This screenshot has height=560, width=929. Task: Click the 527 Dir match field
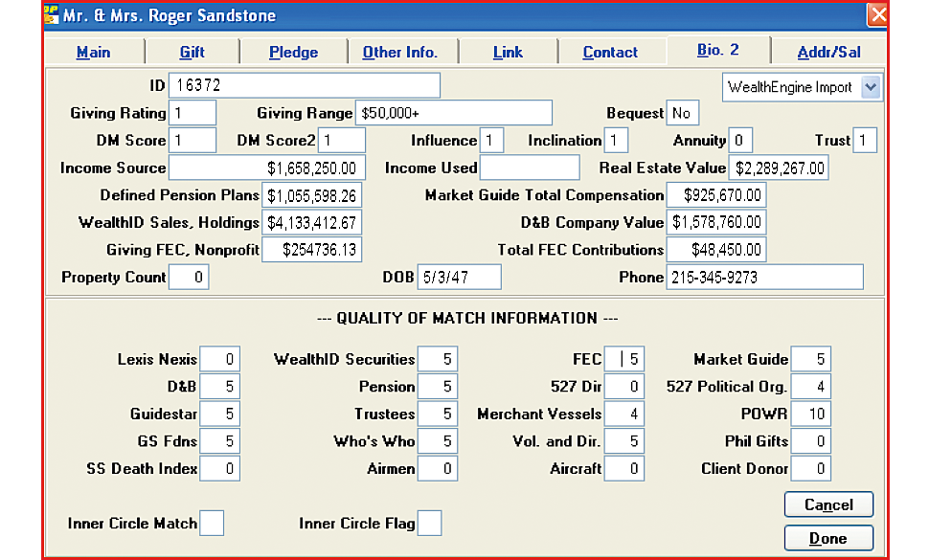click(624, 387)
